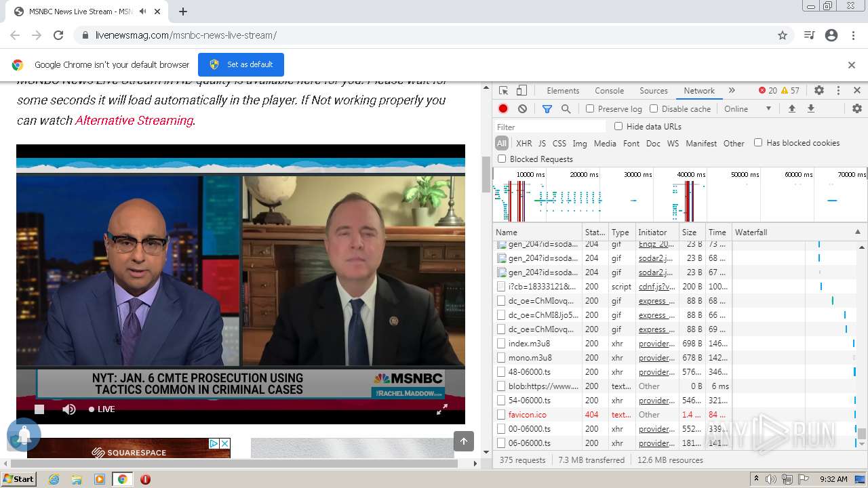Screen dimensions: 868x488
Task: Toggle Blocked Requests checkbox
Action: pos(502,159)
